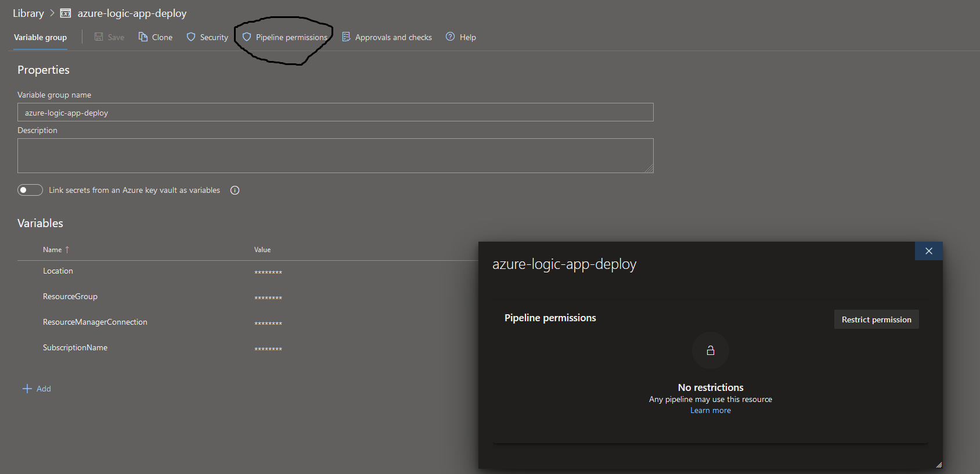Click the Security shield icon
The image size is (980, 474).
pos(191,37)
